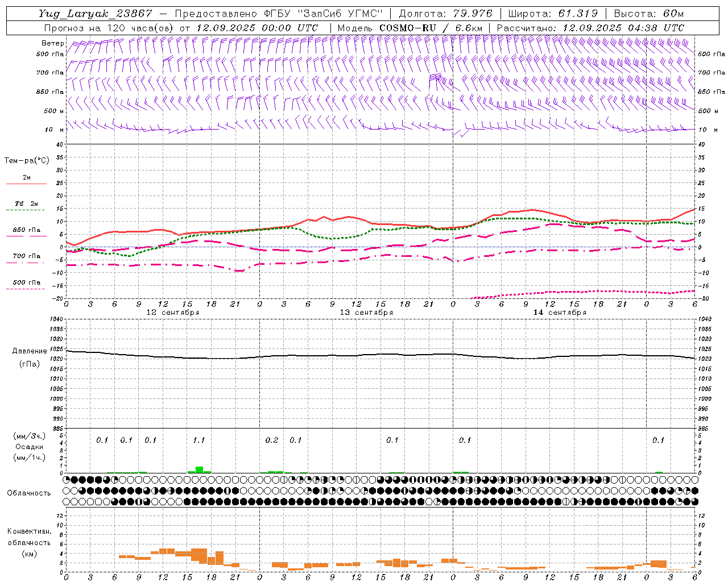The width and height of the screenshot is (728, 582).
Task: Click the 850 гПа temperature legend line
Action: pos(26,236)
